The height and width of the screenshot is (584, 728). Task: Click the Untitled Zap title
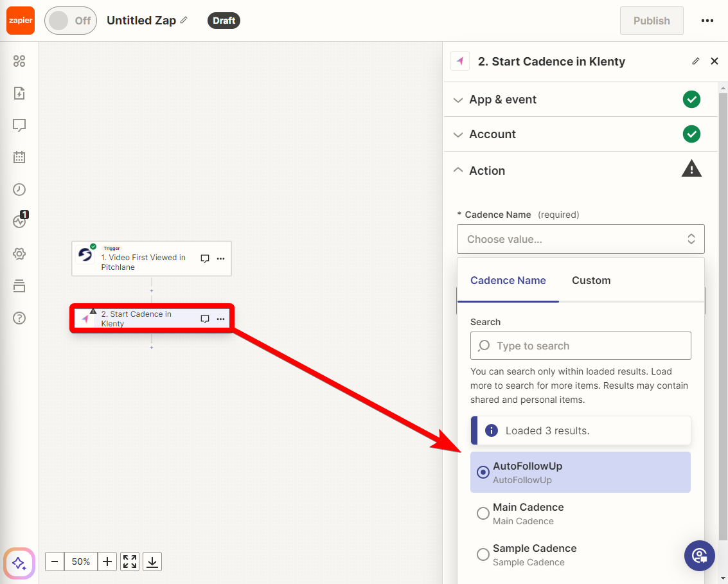pos(141,21)
